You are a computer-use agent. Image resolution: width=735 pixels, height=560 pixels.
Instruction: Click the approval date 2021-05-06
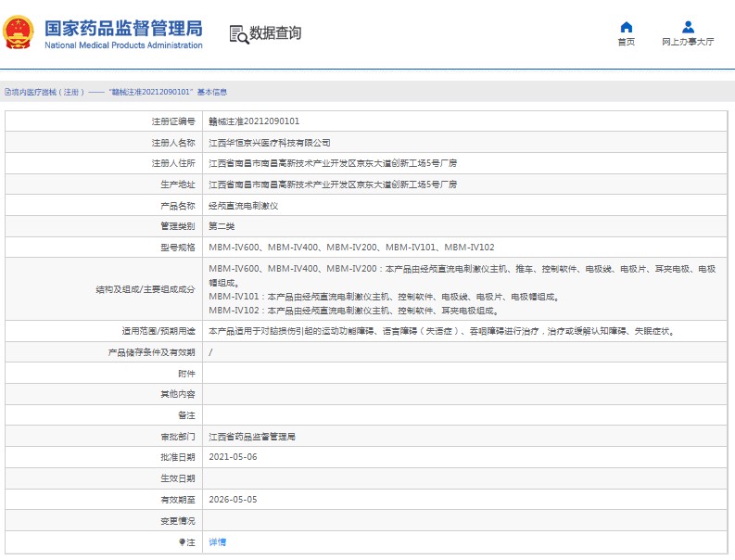(233, 457)
